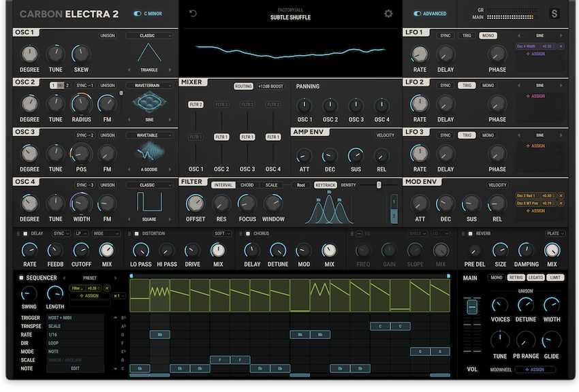Adjust the filter DENSITY slider
The width and height of the screenshot is (579, 392).
pos(379,185)
